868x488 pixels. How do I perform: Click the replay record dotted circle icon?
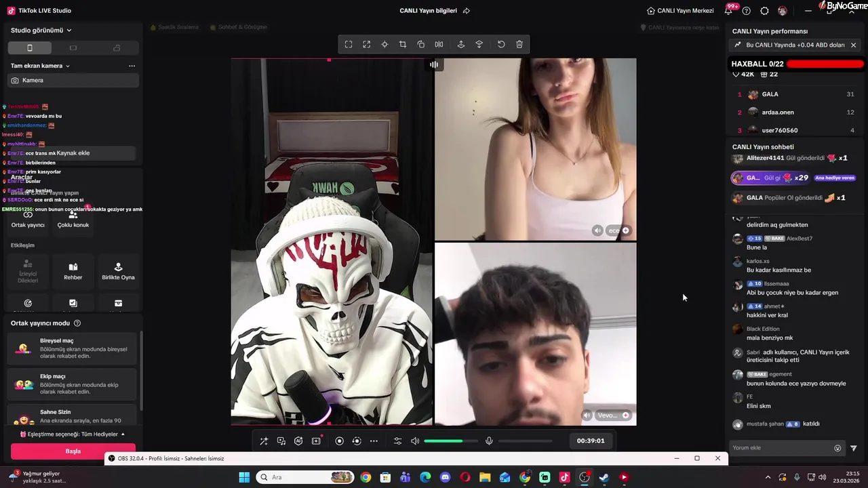pos(357,441)
